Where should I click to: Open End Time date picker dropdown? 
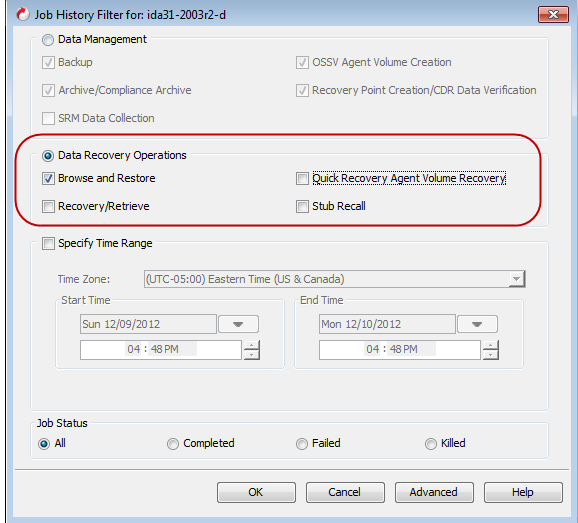477,324
